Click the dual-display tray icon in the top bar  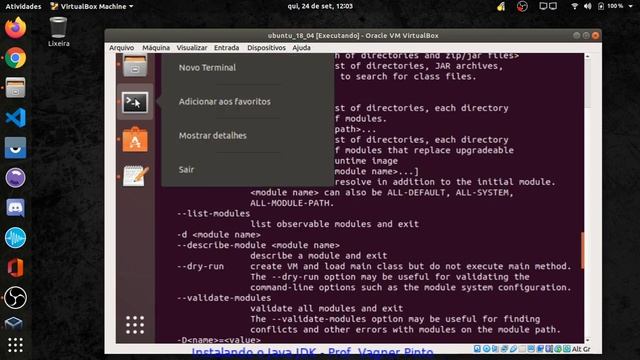coord(548,6)
